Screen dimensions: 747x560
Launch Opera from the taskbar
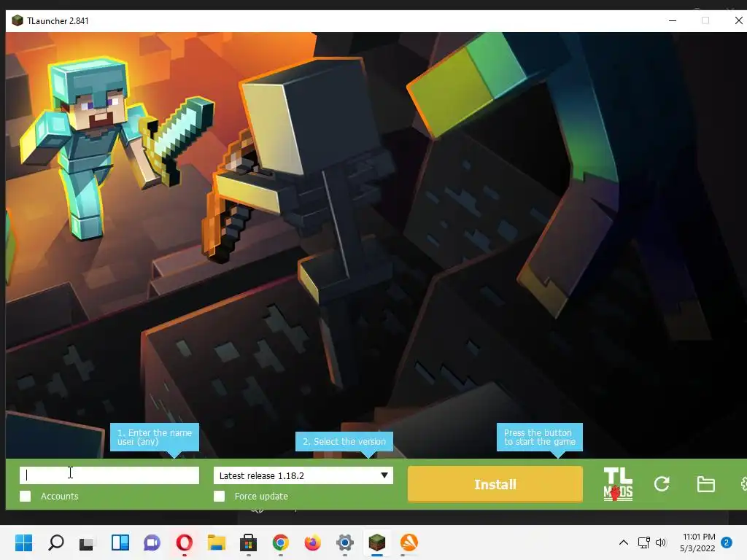pos(185,542)
